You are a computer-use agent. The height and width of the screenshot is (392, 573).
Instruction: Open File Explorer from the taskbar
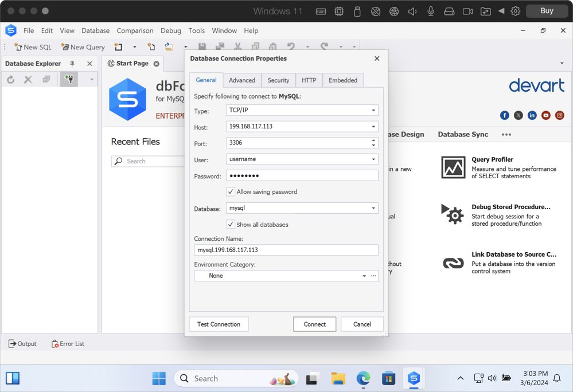[338, 378]
